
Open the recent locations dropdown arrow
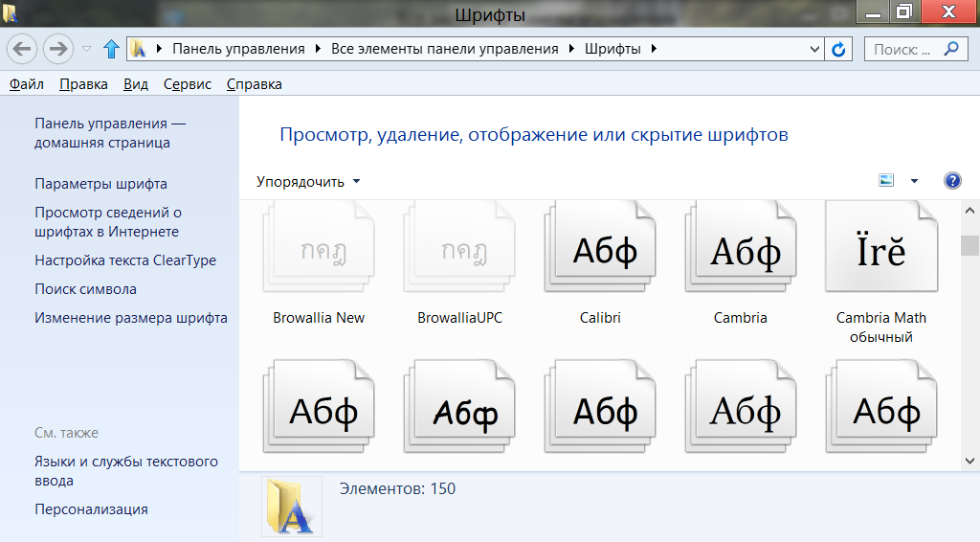[87, 49]
